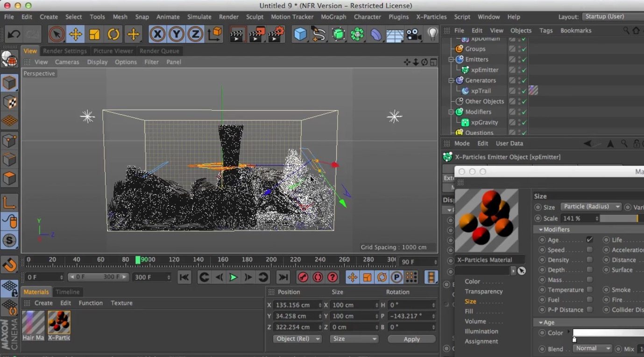Toggle the X axis lock
Image resolution: width=644 pixels, height=357 pixels.
tap(157, 34)
